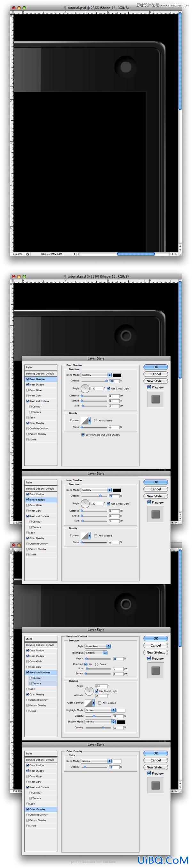Screen dimensions: 192x868
Task: Select Inner Glow row in the Color Overlay dialog
Action: [x=41, y=782]
